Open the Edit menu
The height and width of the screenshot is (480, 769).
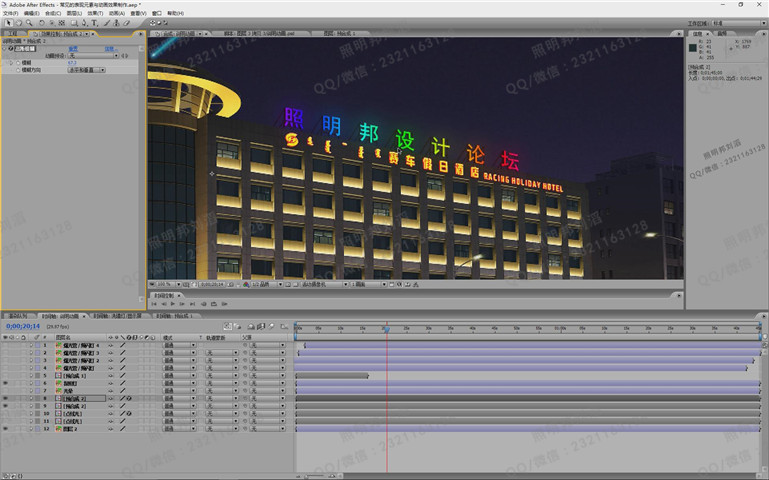31,13
